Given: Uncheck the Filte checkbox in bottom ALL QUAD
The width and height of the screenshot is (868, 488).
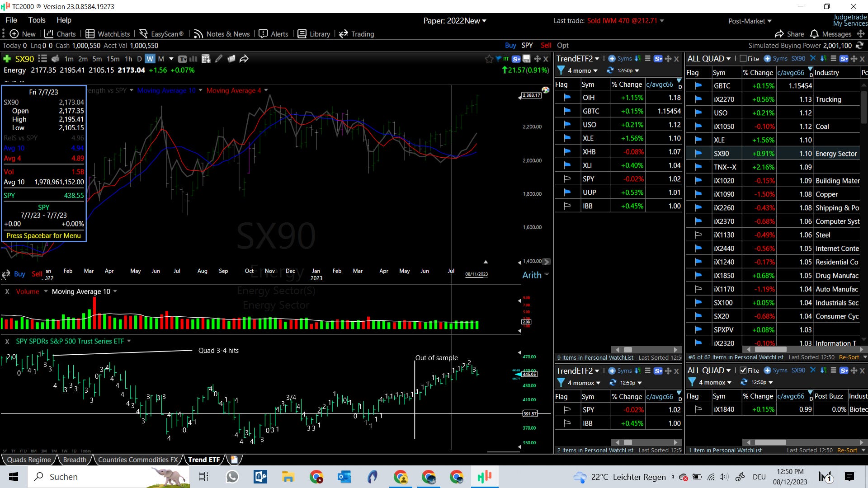Looking at the screenshot, I should (743, 371).
